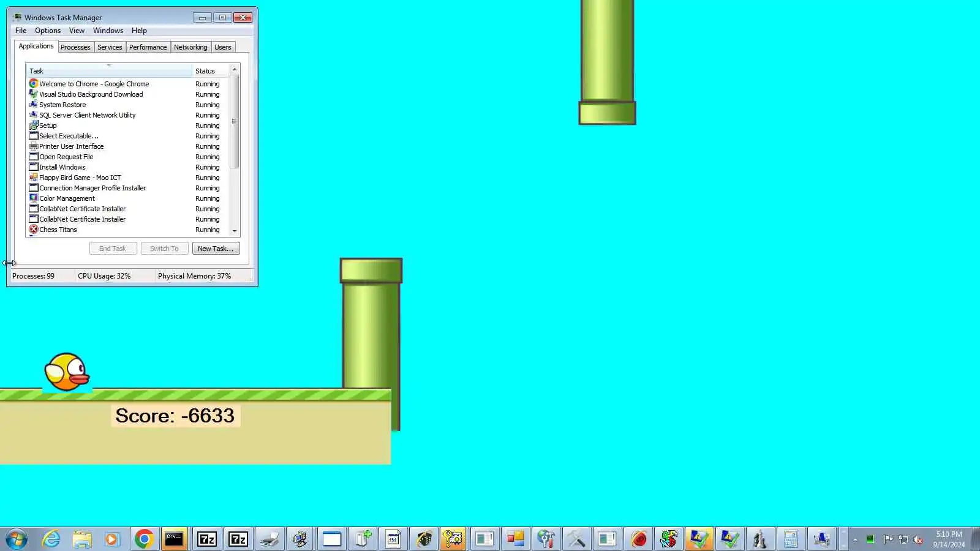Image resolution: width=980 pixels, height=551 pixels.
Task: Open the Windows Start orb
Action: coord(17,539)
